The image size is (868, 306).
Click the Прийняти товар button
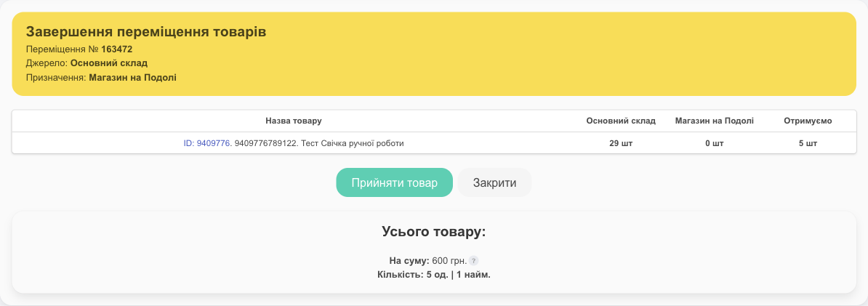click(x=394, y=182)
